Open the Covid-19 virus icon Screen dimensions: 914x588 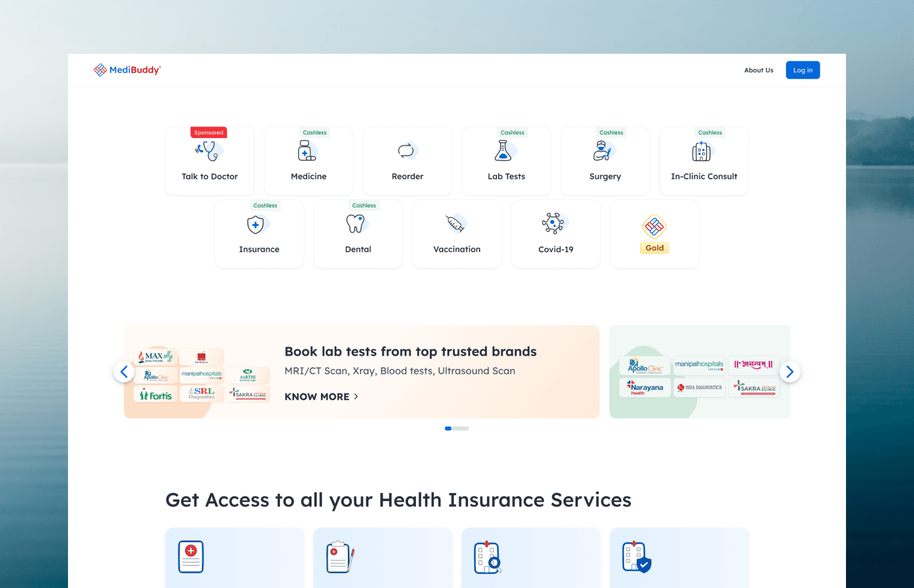553,224
